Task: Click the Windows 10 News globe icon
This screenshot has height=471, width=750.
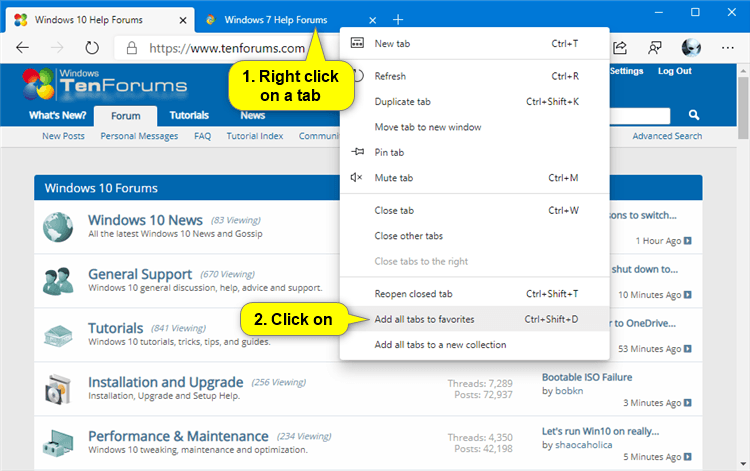Action: [x=58, y=227]
